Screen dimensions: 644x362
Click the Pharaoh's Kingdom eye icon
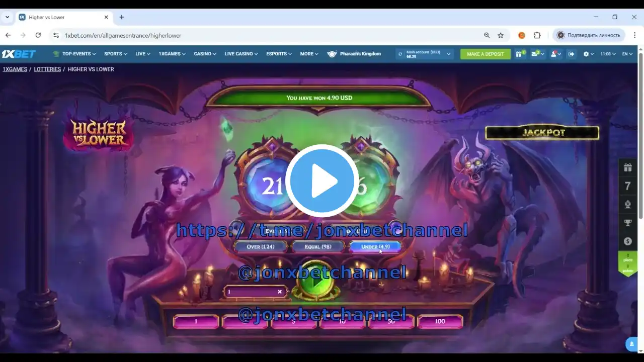pyautogui.click(x=332, y=54)
